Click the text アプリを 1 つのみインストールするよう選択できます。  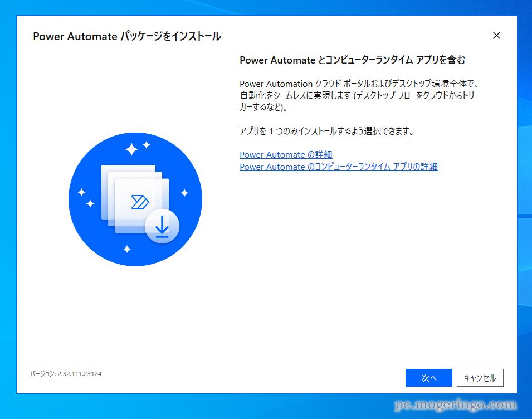point(327,131)
